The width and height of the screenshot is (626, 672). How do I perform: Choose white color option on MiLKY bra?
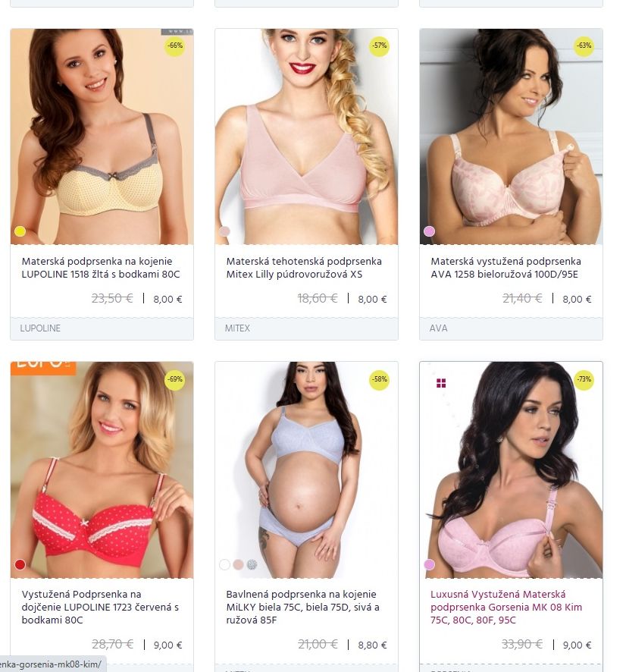click(x=225, y=565)
